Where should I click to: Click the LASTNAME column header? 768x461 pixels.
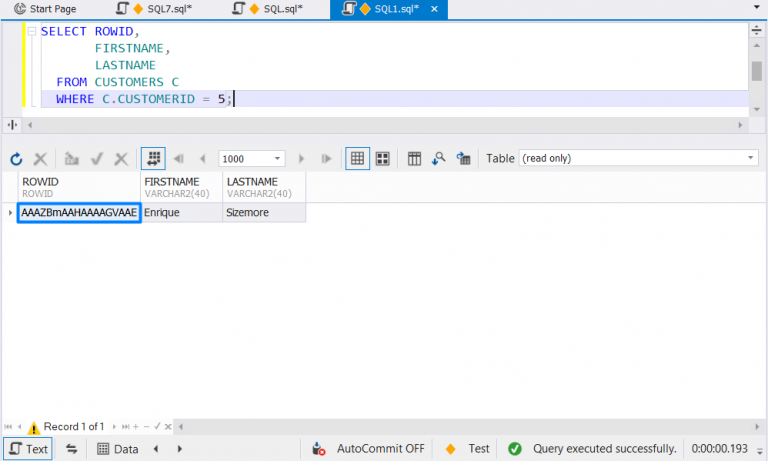[264, 187]
